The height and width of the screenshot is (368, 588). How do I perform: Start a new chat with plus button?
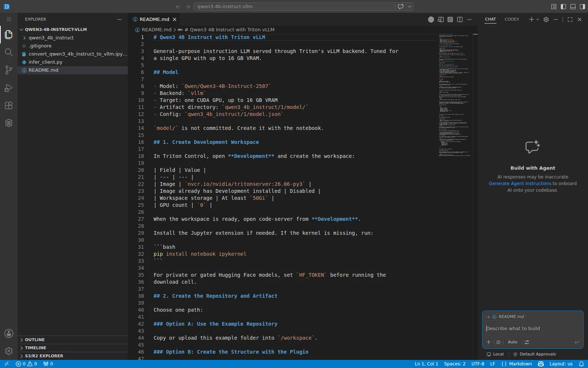click(x=531, y=19)
